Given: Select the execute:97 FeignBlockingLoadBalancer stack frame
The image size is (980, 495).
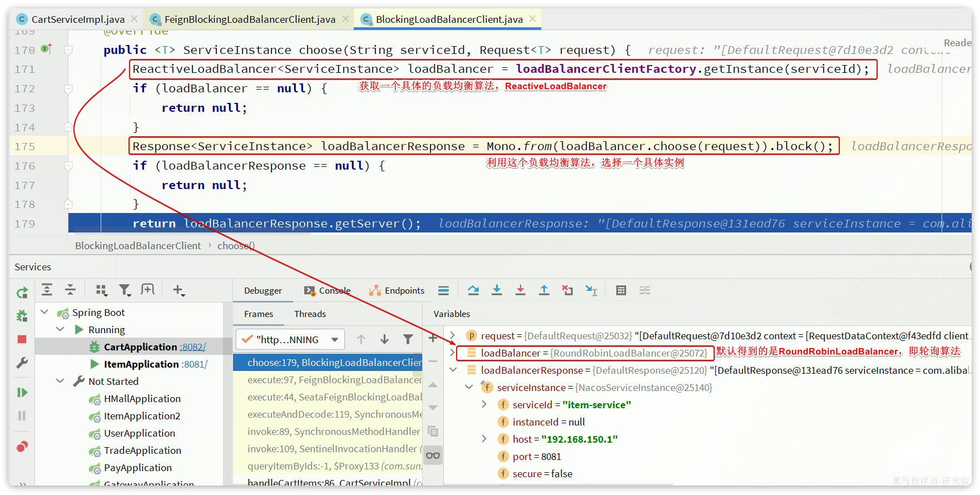Looking at the screenshot, I should 334,380.
